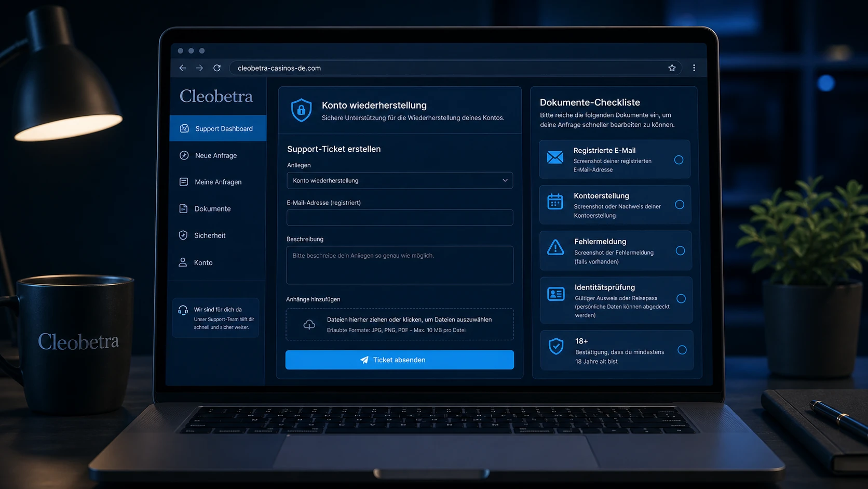The height and width of the screenshot is (489, 868).
Task: Click the paper plane icon on Ticket absenden
Action: pyautogui.click(x=364, y=360)
